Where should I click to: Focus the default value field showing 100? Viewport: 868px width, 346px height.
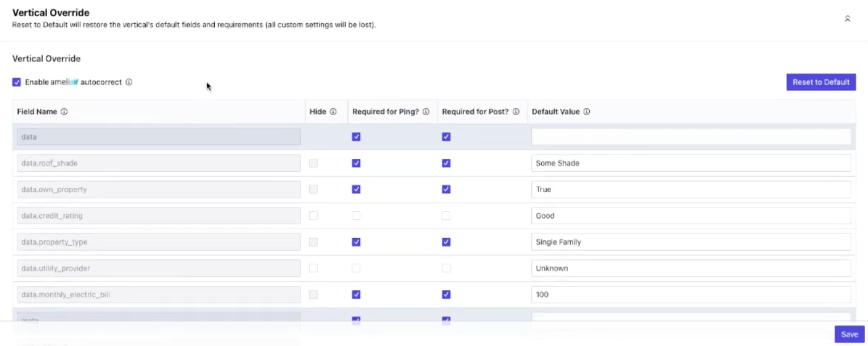[x=691, y=294]
